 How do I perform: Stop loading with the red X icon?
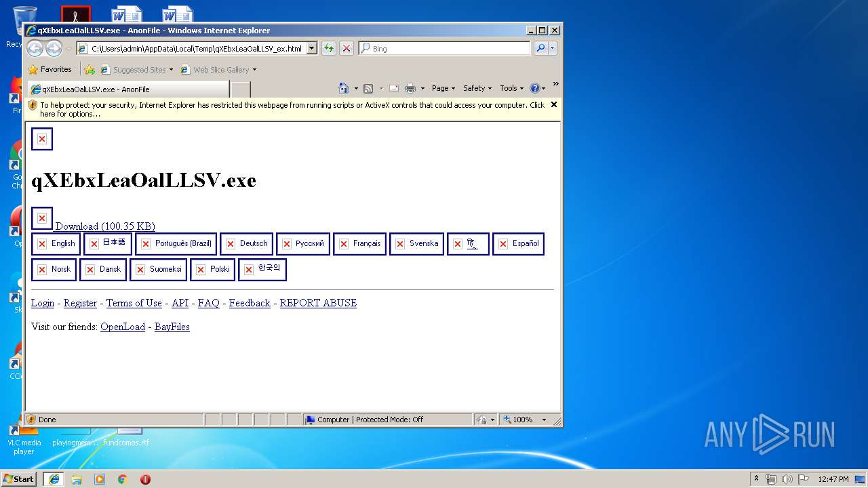(347, 48)
